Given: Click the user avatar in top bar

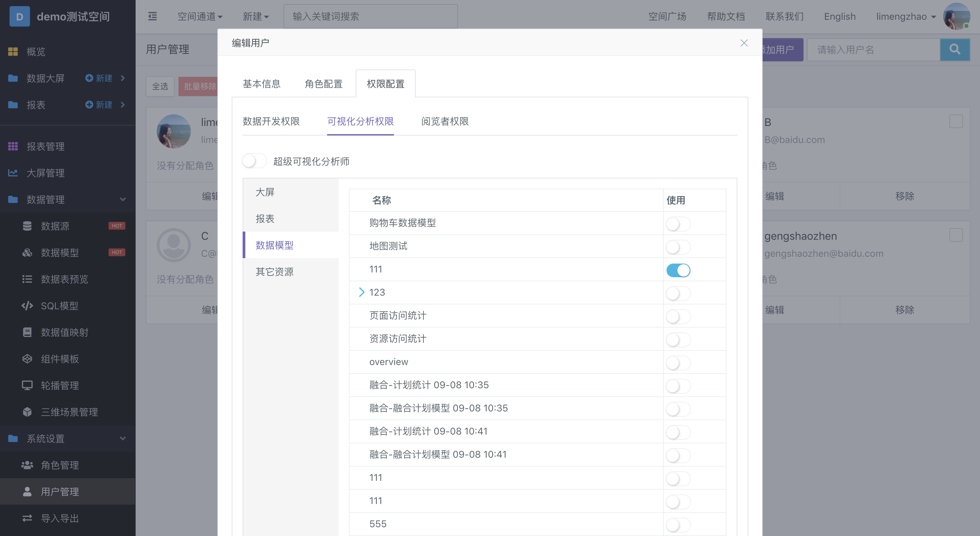Looking at the screenshot, I should point(956,16).
